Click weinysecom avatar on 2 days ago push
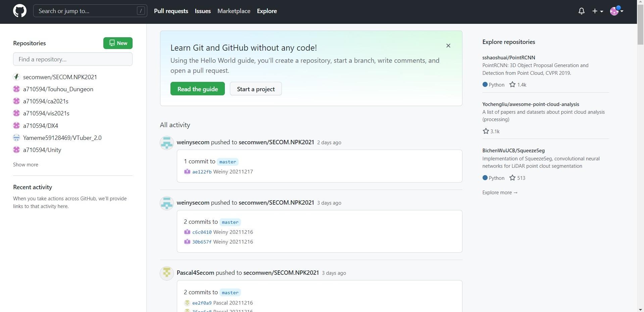 pyautogui.click(x=167, y=143)
